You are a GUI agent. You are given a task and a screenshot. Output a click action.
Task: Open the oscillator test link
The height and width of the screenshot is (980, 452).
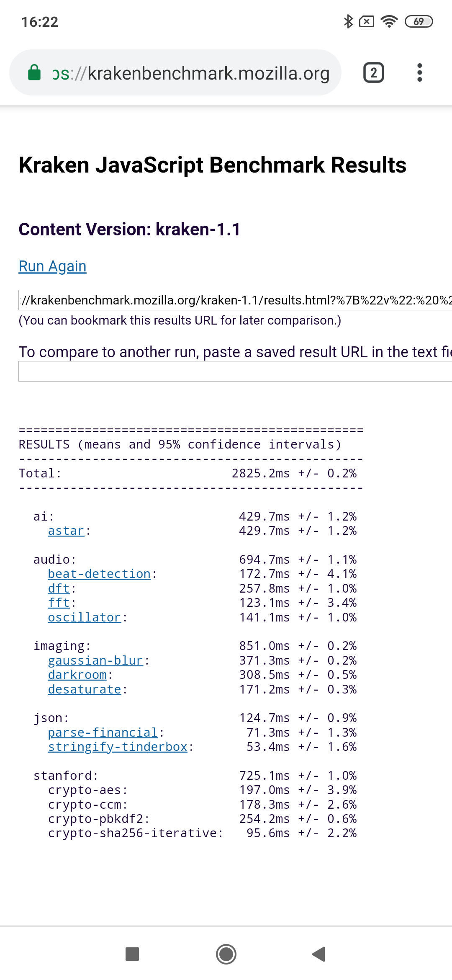[85, 617]
